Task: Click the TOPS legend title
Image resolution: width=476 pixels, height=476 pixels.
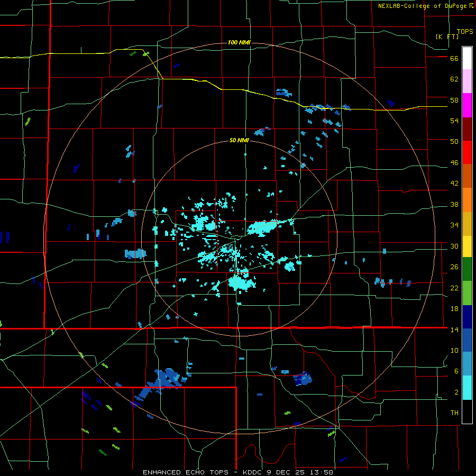Action: 465,32
